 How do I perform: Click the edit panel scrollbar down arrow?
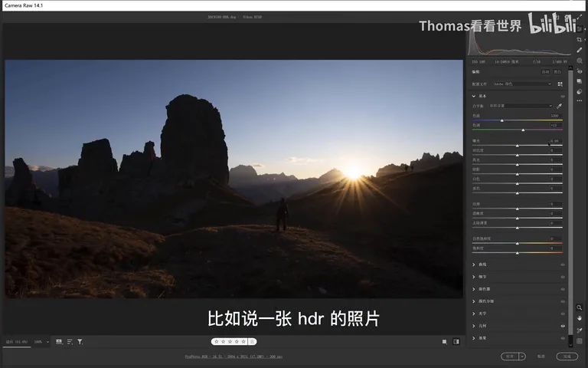(x=570, y=344)
